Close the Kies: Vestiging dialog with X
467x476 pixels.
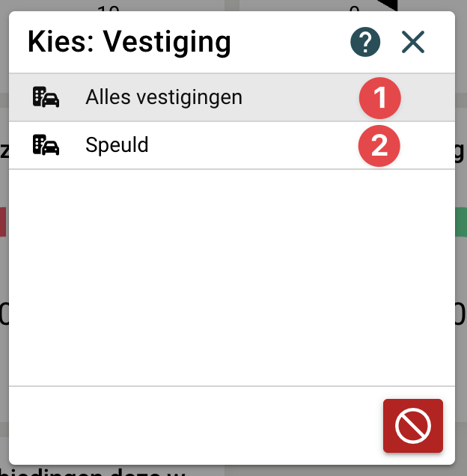tap(412, 42)
